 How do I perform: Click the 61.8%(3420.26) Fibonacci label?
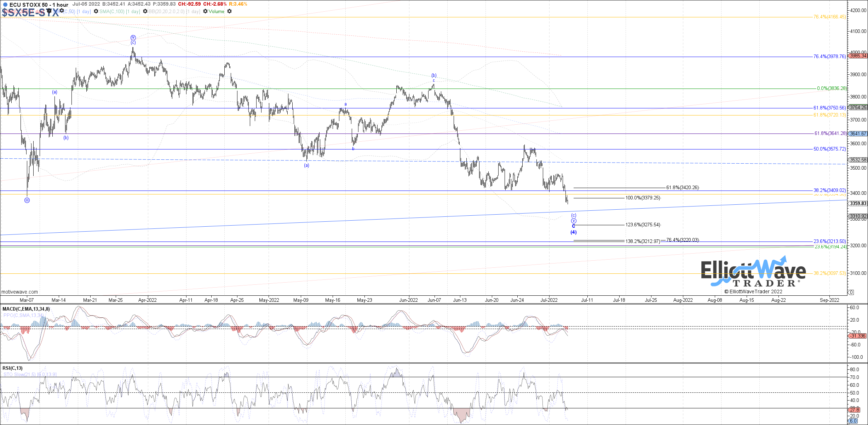pyautogui.click(x=683, y=187)
